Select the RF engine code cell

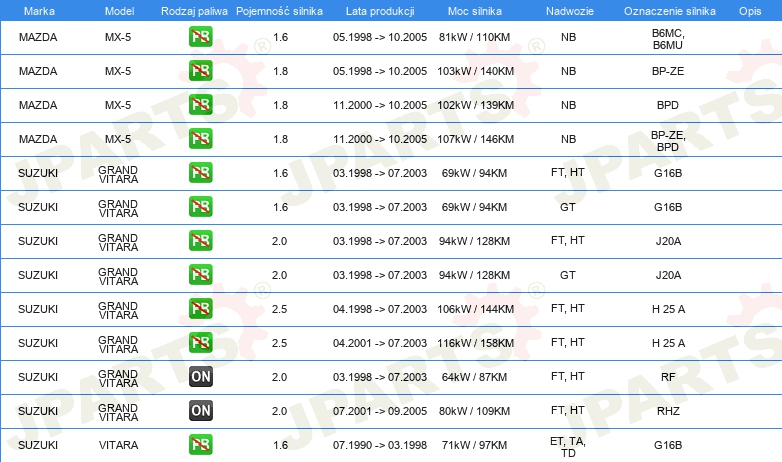tap(668, 377)
